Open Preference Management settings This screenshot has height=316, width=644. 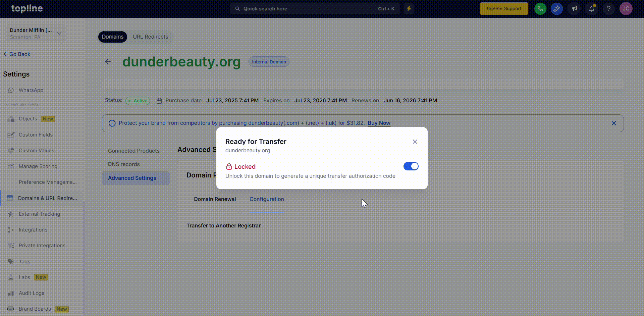coord(48,182)
